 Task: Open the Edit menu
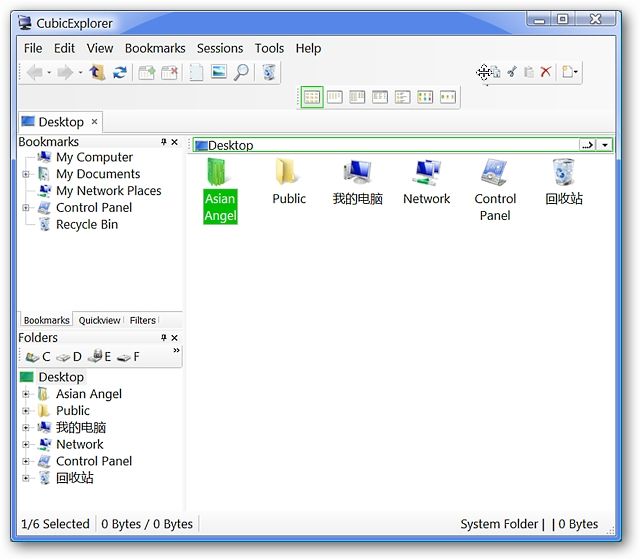(64, 48)
